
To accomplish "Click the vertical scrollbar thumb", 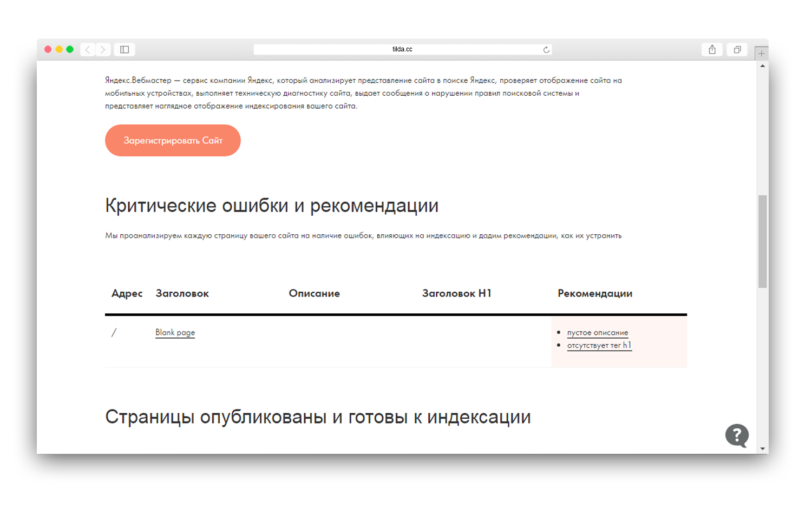I will [762, 241].
